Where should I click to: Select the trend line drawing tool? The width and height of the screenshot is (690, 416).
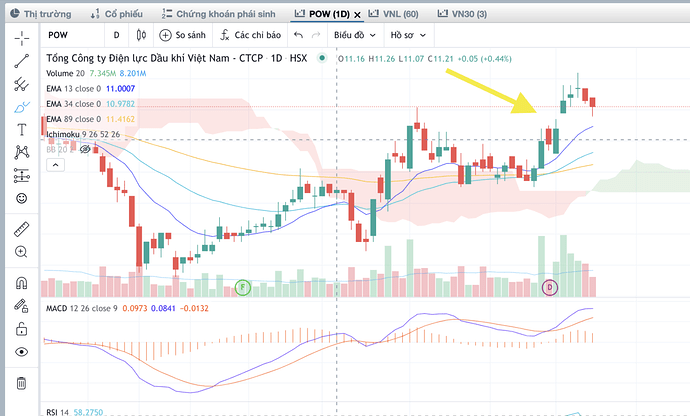(22, 61)
